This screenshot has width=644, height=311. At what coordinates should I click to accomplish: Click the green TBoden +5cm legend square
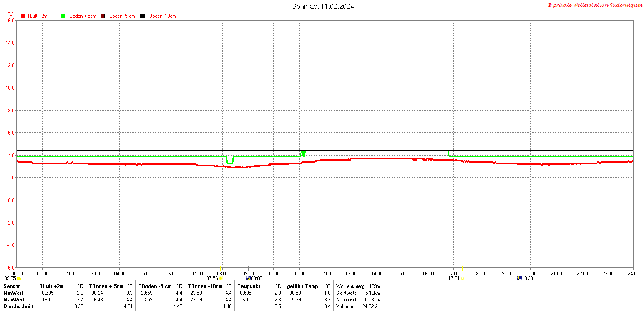coord(63,16)
